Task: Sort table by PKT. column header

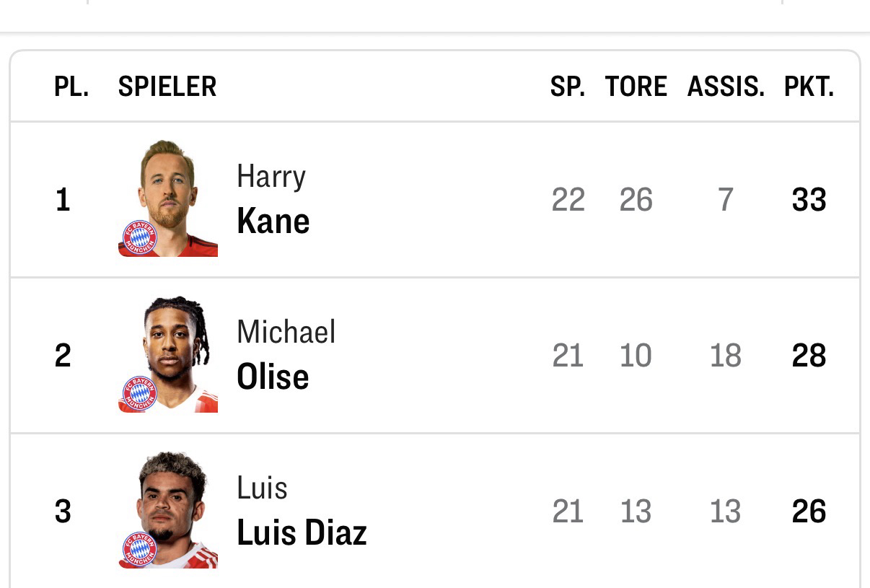Action: (x=809, y=87)
